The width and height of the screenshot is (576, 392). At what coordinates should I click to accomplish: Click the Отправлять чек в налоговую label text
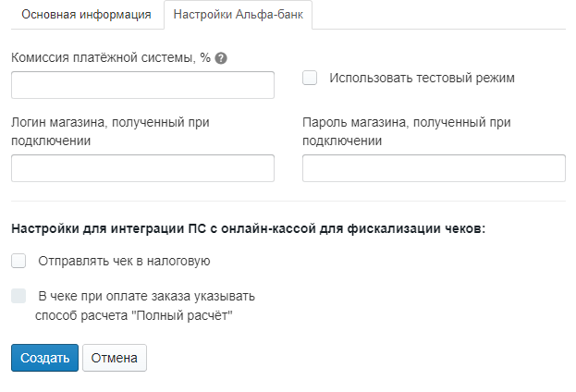[124, 262]
